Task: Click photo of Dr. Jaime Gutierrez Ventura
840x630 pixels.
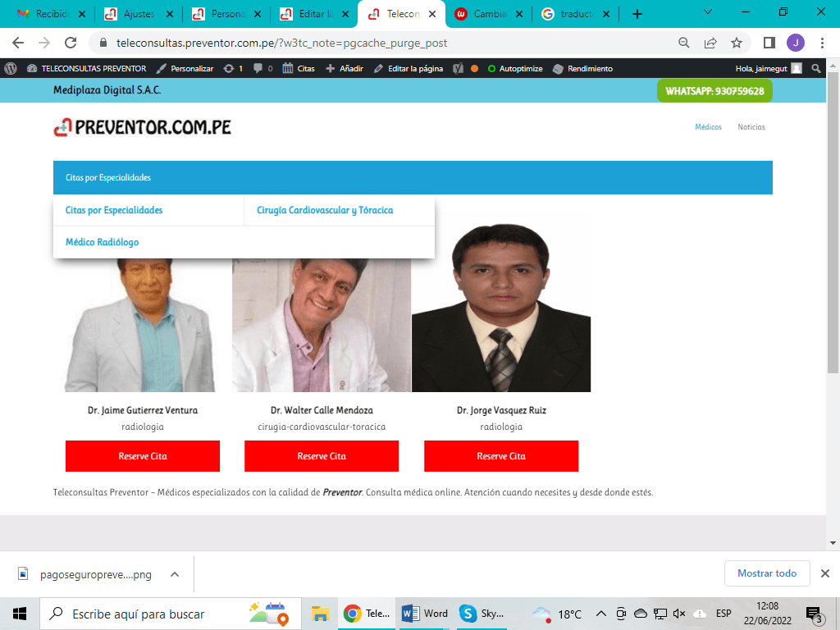Action: click(143, 325)
